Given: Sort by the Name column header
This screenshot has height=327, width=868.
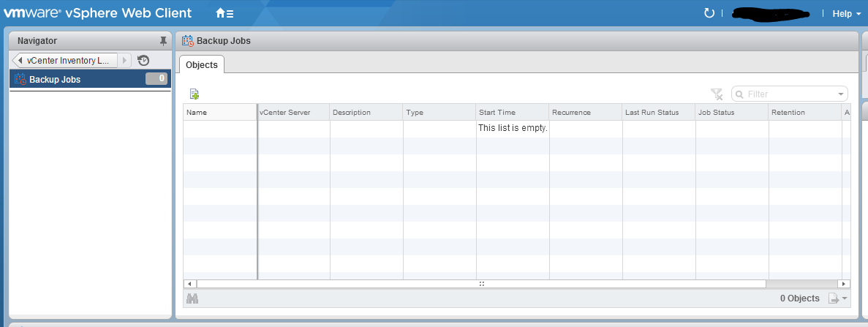Looking at the screenshot, I should tap(220, 113).
